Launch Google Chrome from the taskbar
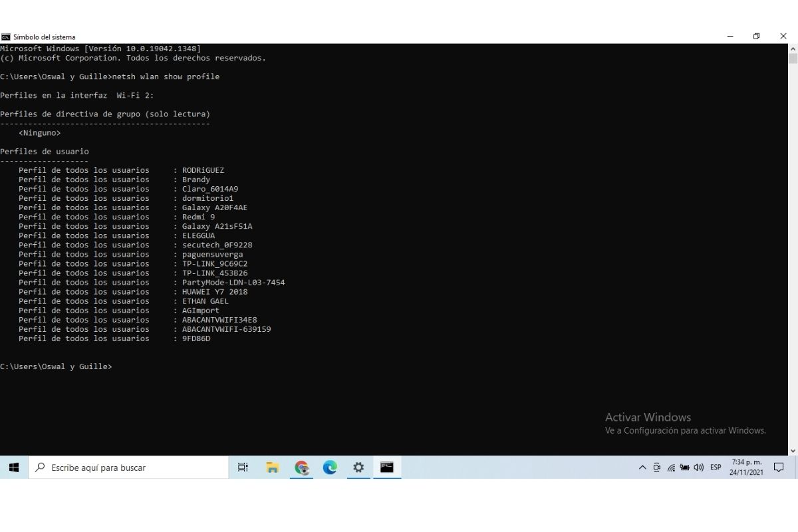This screenshot has height=532, width=798. click(301, 467)
